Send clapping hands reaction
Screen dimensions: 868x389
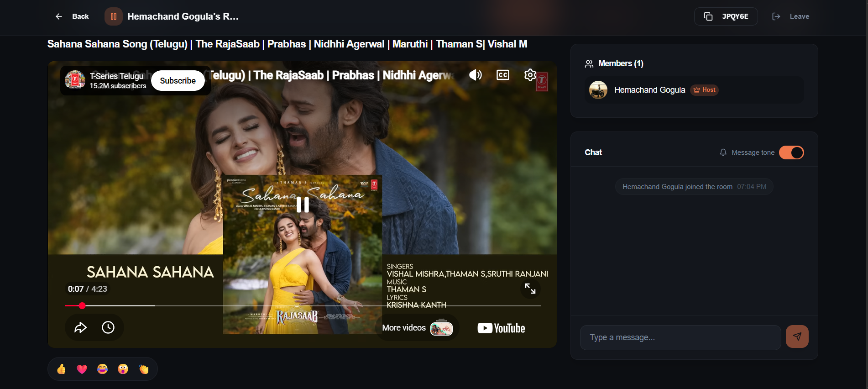pos(144,369)
